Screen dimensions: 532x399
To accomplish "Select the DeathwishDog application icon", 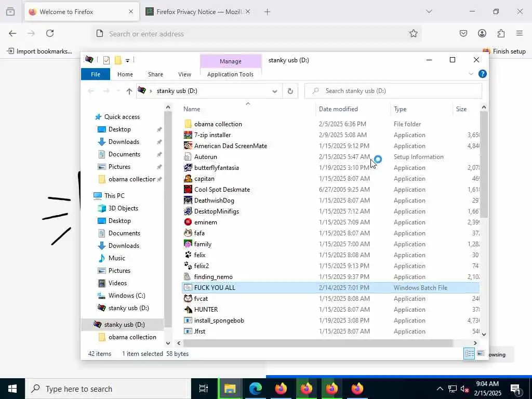I will coord(188,200).
